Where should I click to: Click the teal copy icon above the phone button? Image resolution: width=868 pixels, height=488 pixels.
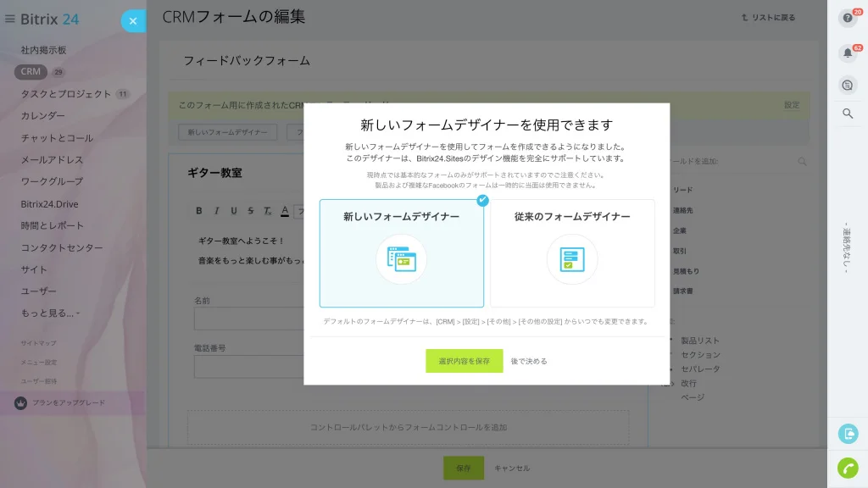[848, 434]
